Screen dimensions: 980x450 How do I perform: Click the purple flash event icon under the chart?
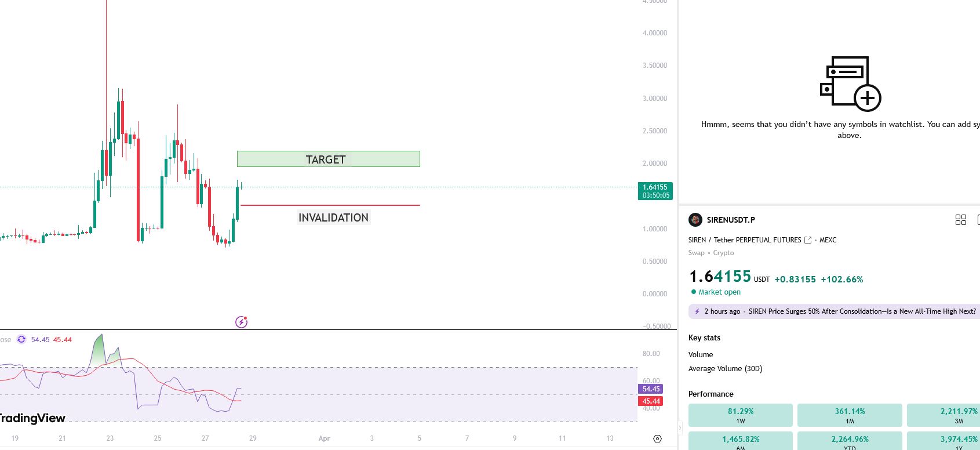[x=242, y=322]
